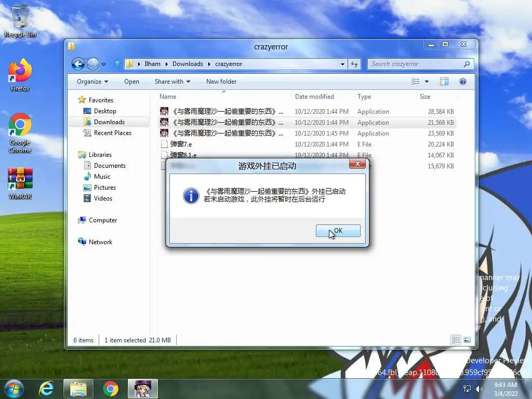The image size is (532, 399).
Task: Open Music library
Action: coord(102,177)
